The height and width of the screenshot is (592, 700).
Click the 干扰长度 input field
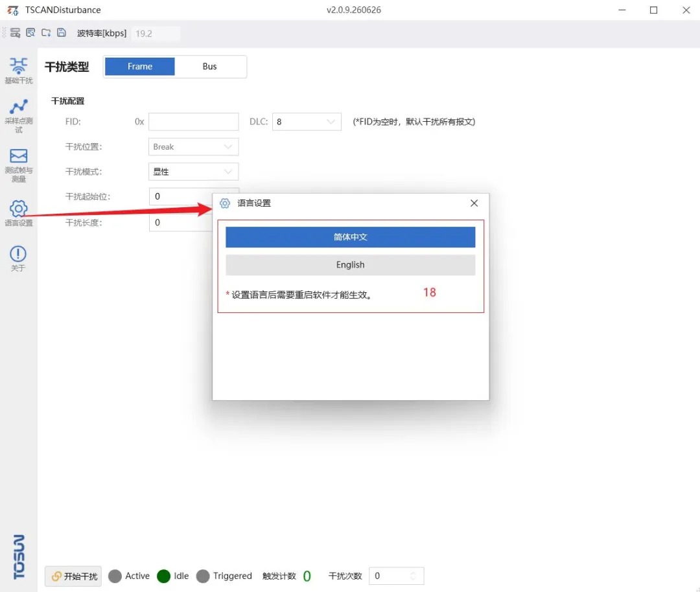pyautogui.click(x=180, y=223)
